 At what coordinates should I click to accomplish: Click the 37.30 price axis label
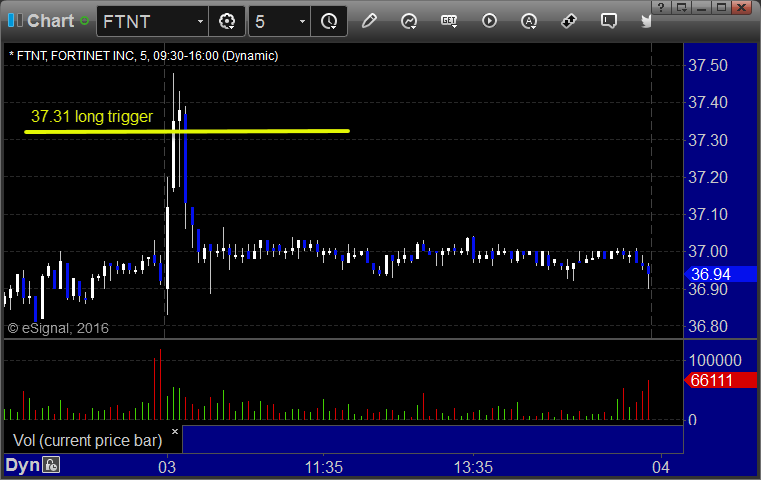708,140
